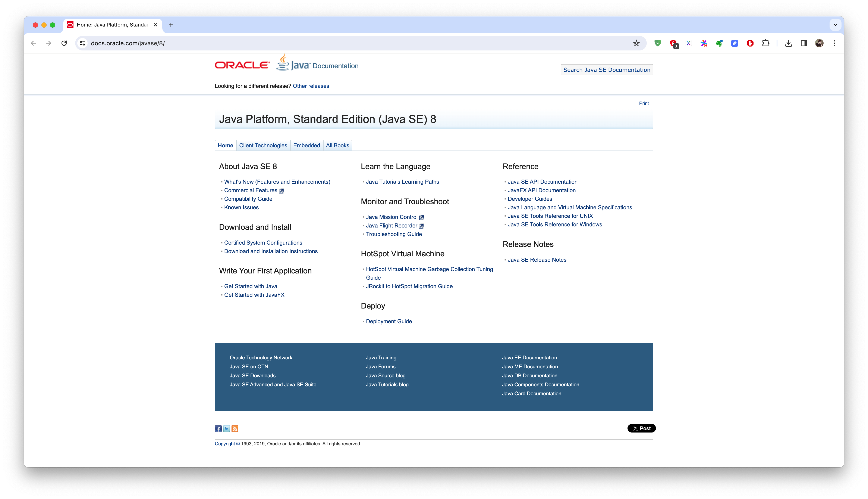Click the Twitter bird icon
This screenshot has height=499, width=868.
[x=227, y=429]
